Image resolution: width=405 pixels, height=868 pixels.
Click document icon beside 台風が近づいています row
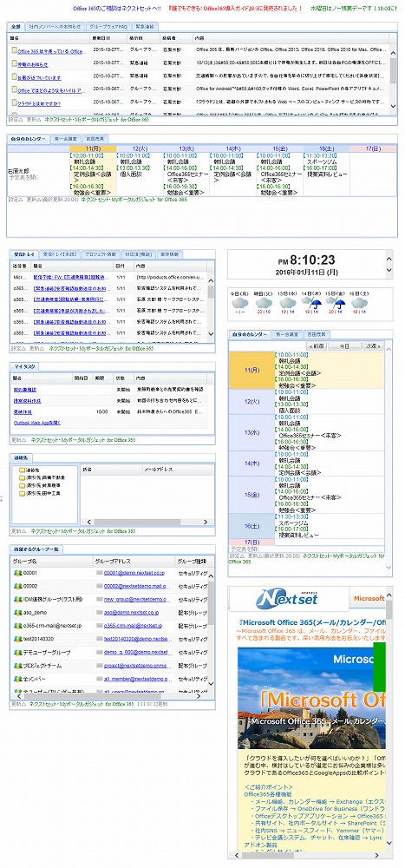[x=14, y=77]
